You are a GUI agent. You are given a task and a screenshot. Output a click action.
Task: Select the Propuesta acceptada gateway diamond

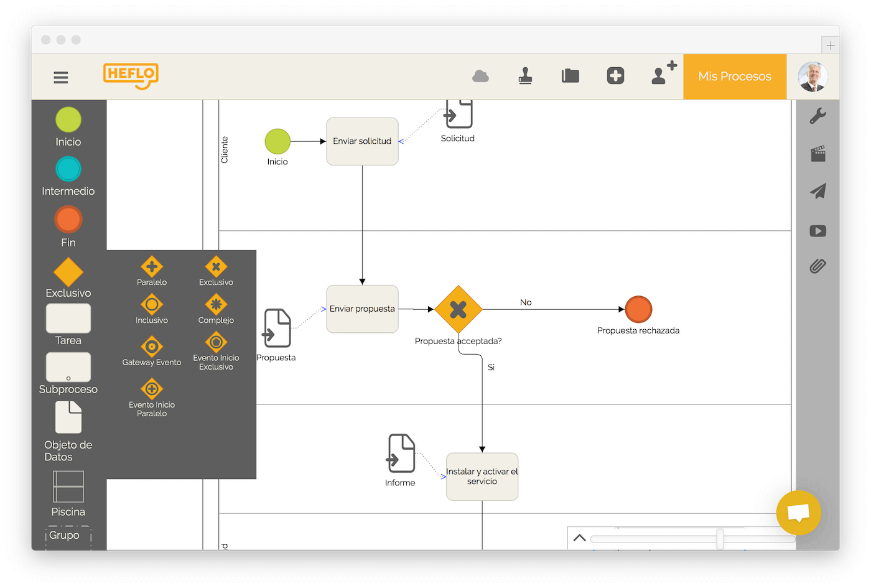pos(459,309)
